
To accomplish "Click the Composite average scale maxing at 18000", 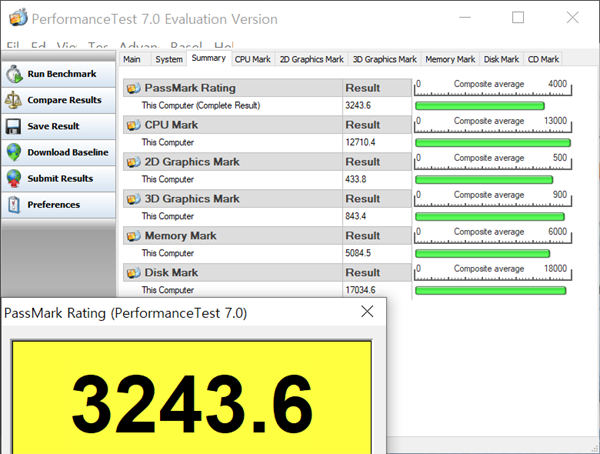I will [493, 273].
